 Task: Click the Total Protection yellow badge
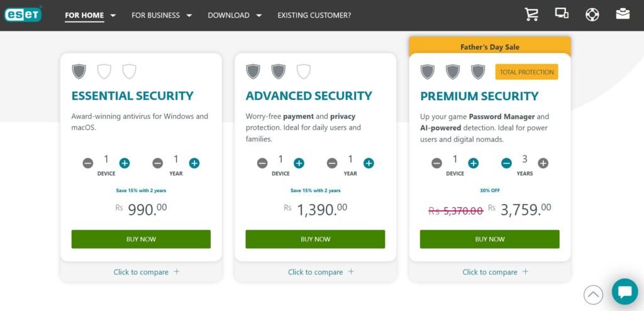click(x=526, y=72)
